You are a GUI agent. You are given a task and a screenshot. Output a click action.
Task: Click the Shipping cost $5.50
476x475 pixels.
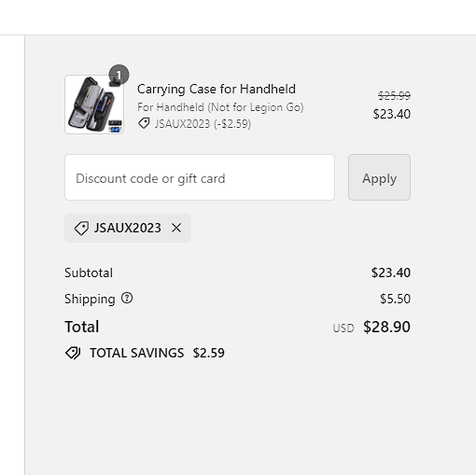(x=395, y=299)
